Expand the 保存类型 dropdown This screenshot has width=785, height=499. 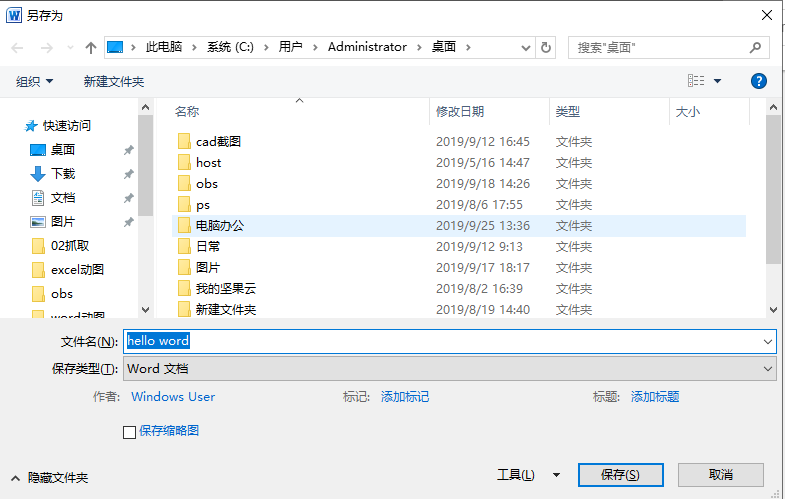(x=768, y=369)
